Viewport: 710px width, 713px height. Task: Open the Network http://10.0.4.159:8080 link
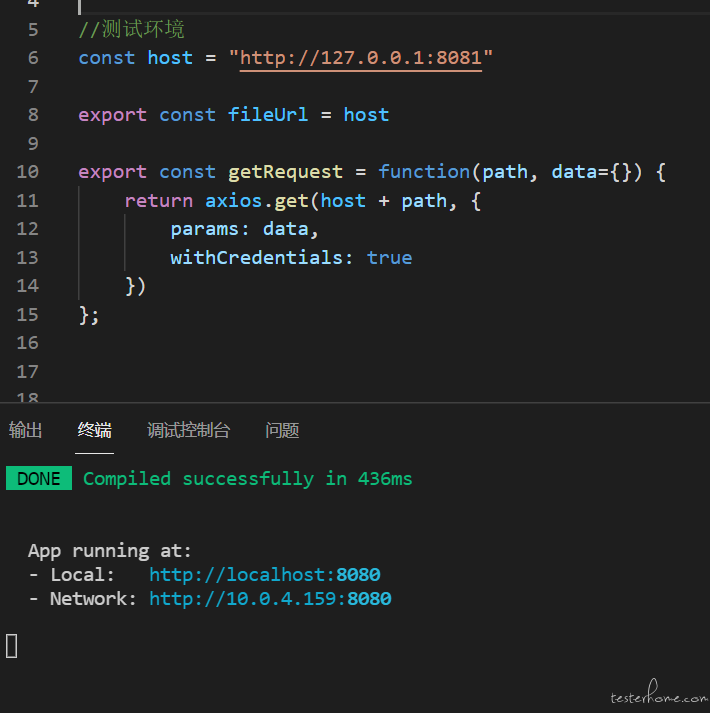[270, 598]
